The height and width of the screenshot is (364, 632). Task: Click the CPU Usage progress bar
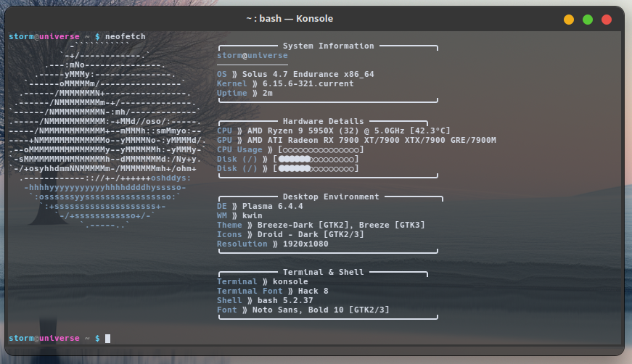point(321,150)
